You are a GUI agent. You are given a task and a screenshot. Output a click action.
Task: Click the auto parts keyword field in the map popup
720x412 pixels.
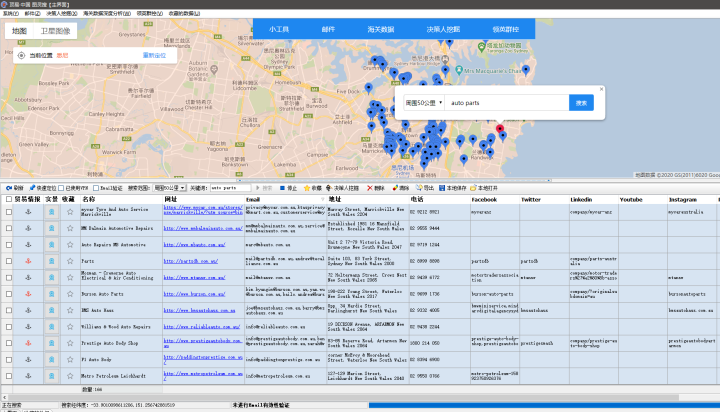pyautogui.click(x=508, y=103)
